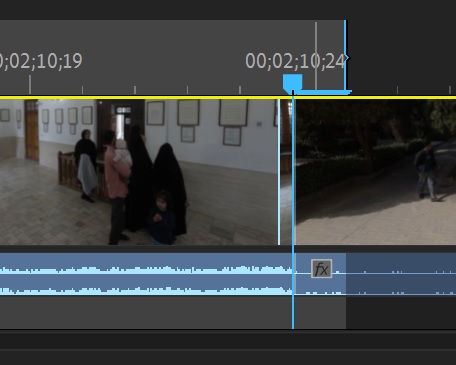Click dark empty track right of out point
The image size is (456, 365).
[x=401, y=312]
